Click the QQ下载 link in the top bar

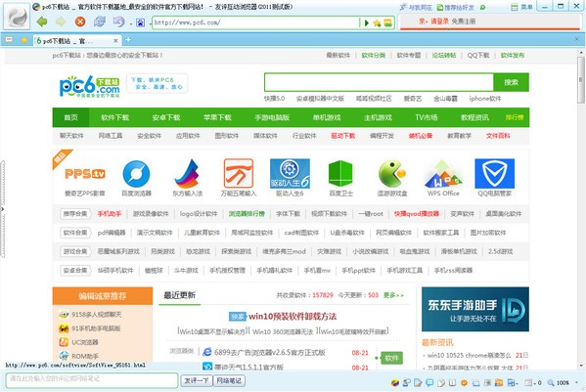(x=478, y=56)
